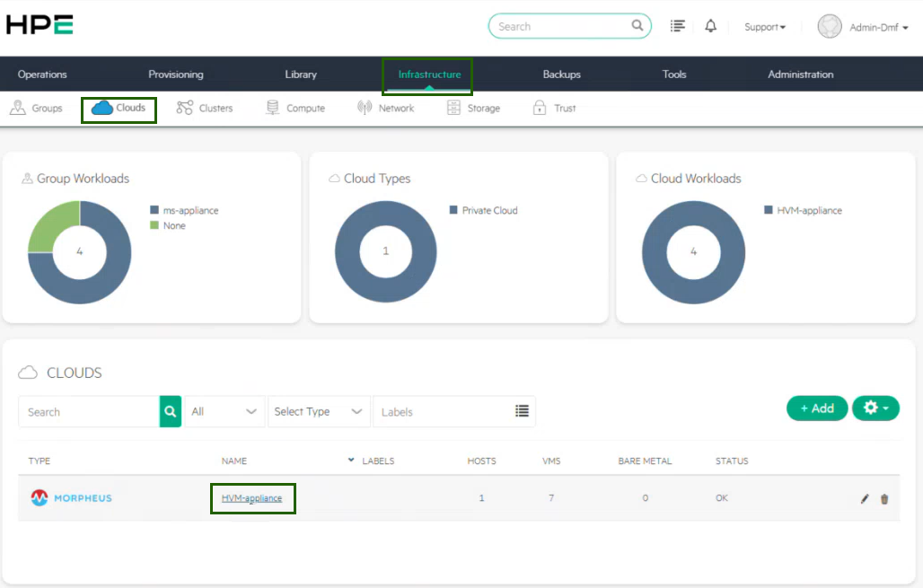The image size is (923, 588).
Task: Open the Backups tab
Action: (562, 75)
